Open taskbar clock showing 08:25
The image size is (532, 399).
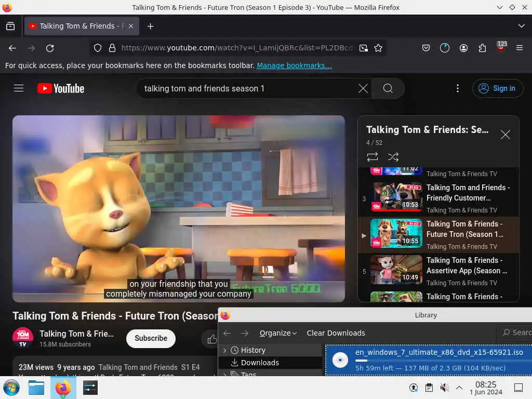[486, 388]
